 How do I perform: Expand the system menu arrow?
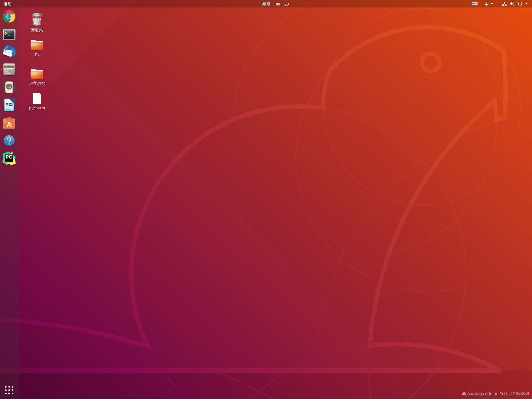(x=526, y=4)
